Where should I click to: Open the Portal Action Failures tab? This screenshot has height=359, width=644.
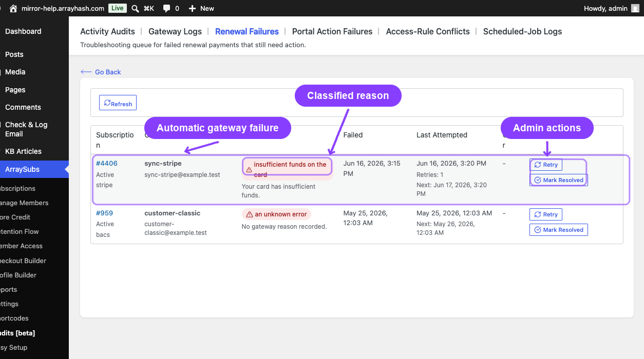click(332, 31)
